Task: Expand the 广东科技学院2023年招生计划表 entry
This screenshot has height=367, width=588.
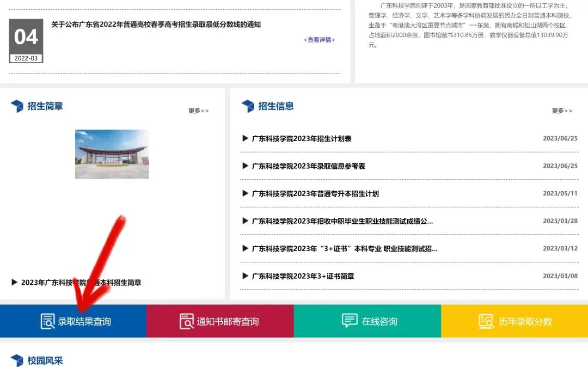Action: [245, 138]
